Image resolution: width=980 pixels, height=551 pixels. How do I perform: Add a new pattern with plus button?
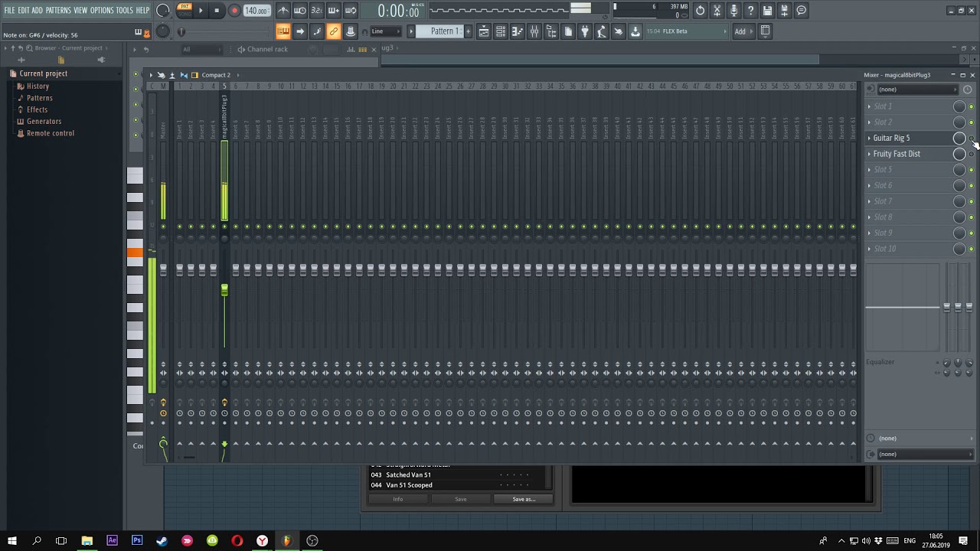coord(469,31)
